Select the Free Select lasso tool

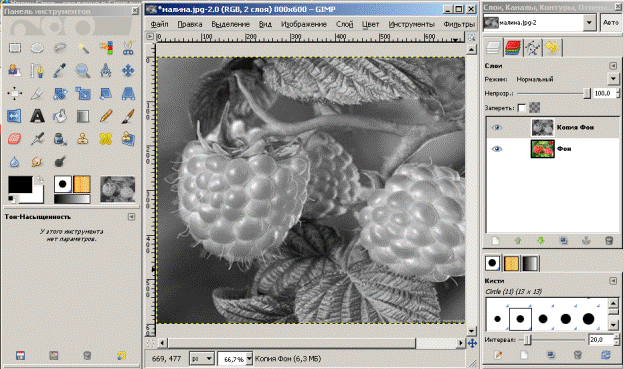pos(60,48)
